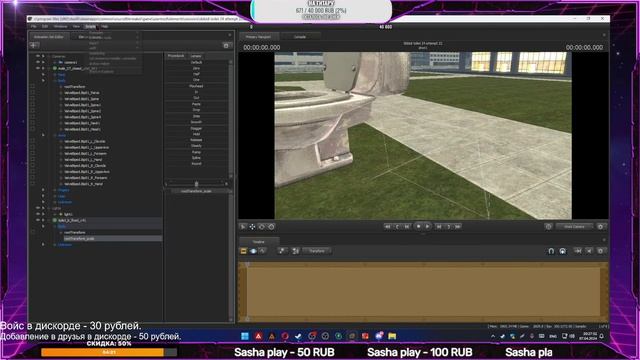
Task: Tick the checkbox beside ValveBiped.Bip01_Pelvis
Action: click(33, 93)
